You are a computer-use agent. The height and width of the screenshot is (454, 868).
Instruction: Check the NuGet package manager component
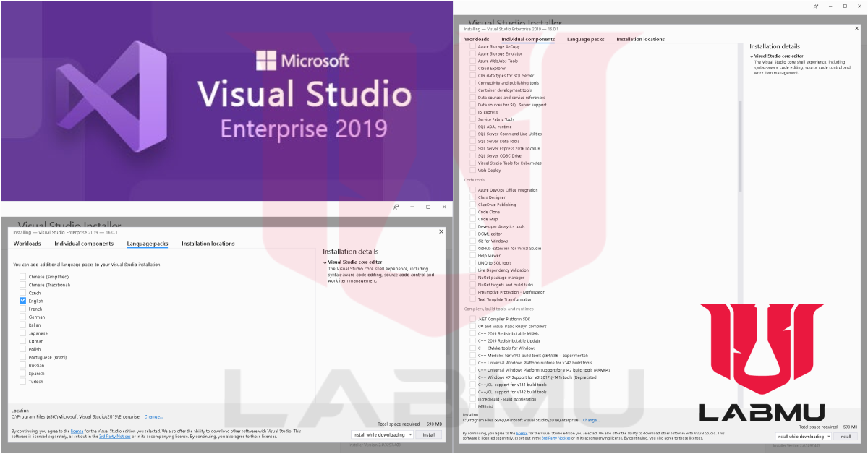tap(471, 277)
